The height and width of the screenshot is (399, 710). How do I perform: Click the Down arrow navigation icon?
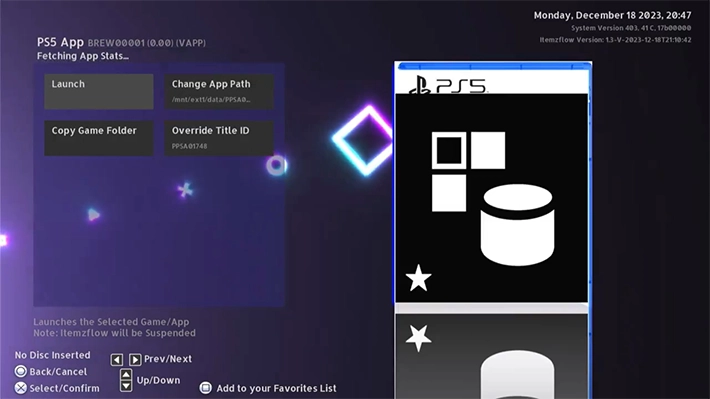tap(126, 386)
